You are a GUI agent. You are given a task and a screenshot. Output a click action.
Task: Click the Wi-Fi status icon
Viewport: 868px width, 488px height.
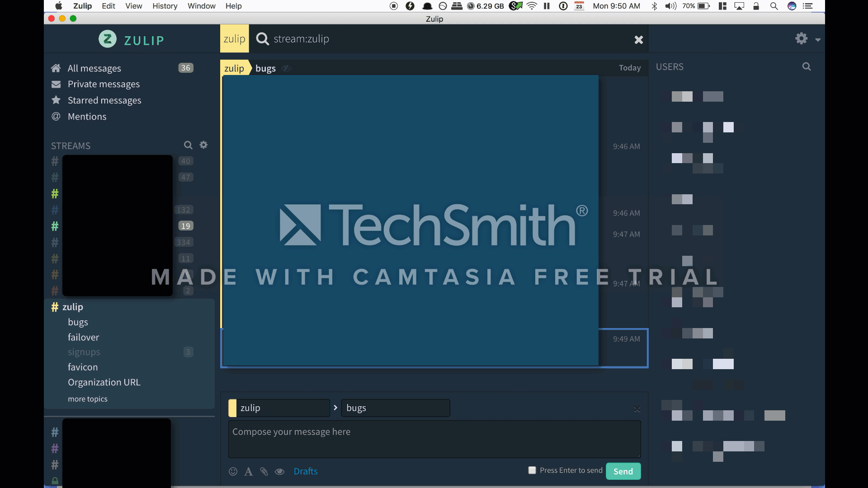(x=532, y=6)
